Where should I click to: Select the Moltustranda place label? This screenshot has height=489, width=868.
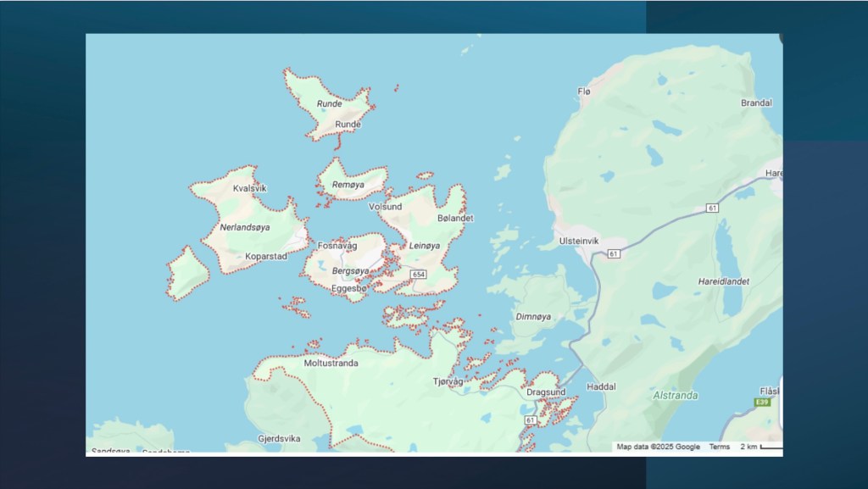coord(331,363)
